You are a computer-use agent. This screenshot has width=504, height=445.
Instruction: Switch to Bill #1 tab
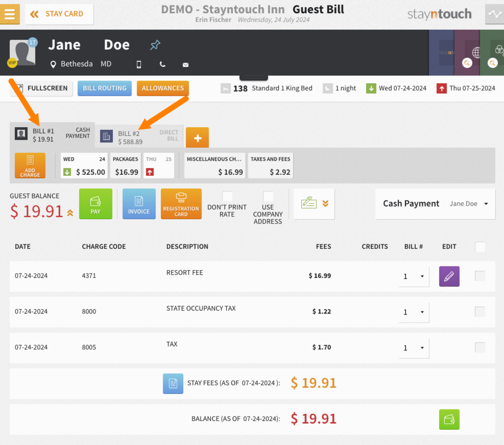53,135
